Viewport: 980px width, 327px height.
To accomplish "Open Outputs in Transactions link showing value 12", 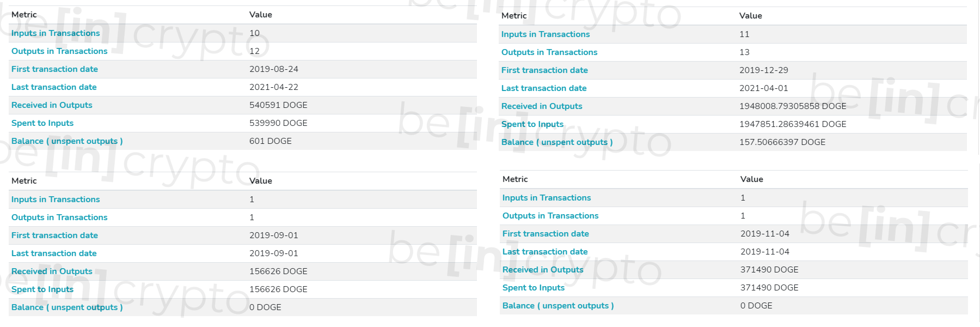I will click(59, 51).
